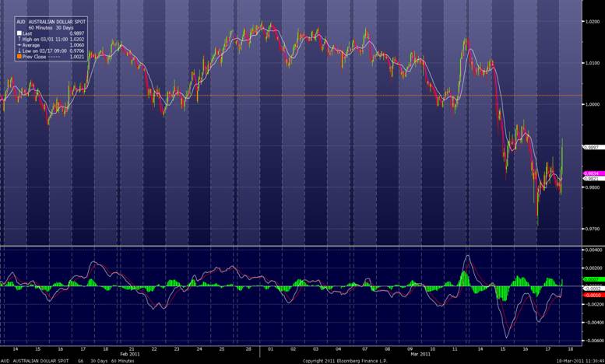The width and height of the screenshot is (605, 364).
Task: Click the 1.0200 price axis label
Action: 594,20
